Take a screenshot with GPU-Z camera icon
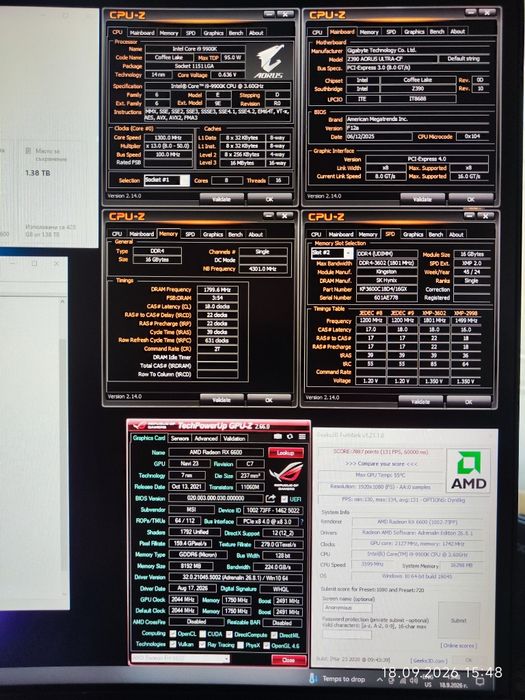525x700 pixels. point(278,436)
